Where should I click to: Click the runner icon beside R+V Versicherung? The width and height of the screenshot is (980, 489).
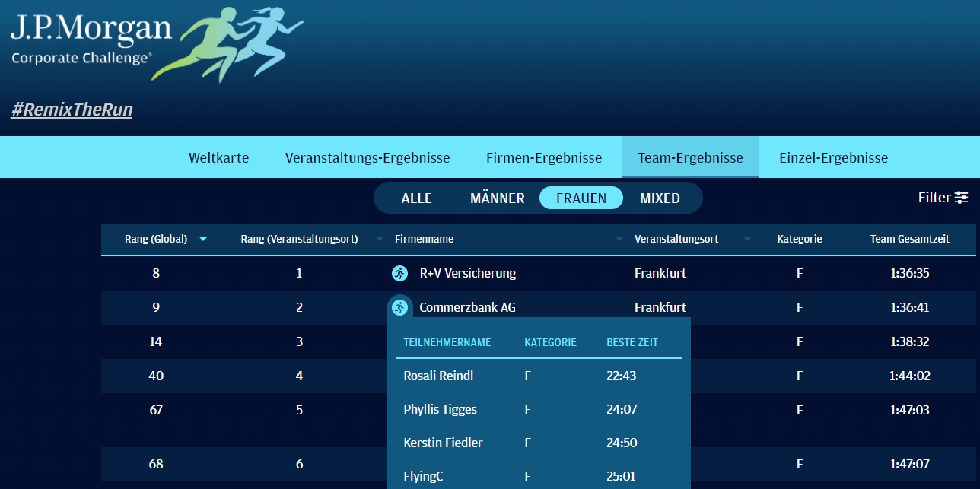pyautogui.click(x=399, y=273)
